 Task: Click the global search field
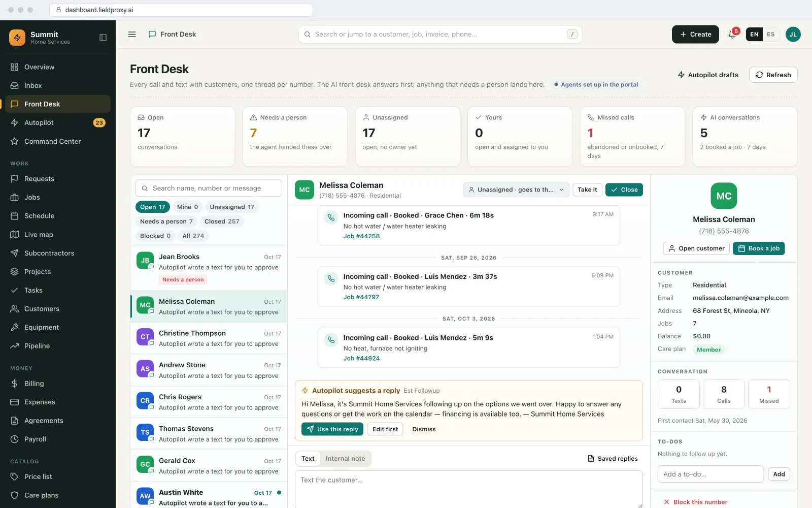point(441,35)
